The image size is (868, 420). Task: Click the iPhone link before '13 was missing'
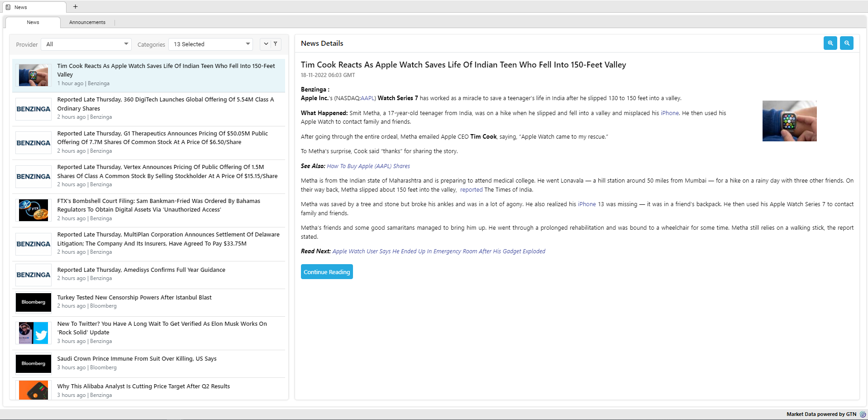pyautogui.click(x=587, y=204)
